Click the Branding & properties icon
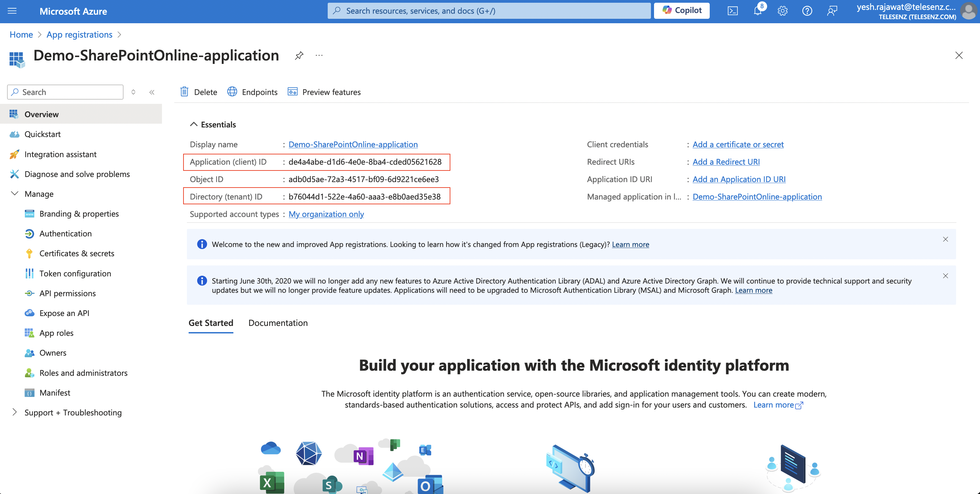980x494 pixels. (29, 214)
